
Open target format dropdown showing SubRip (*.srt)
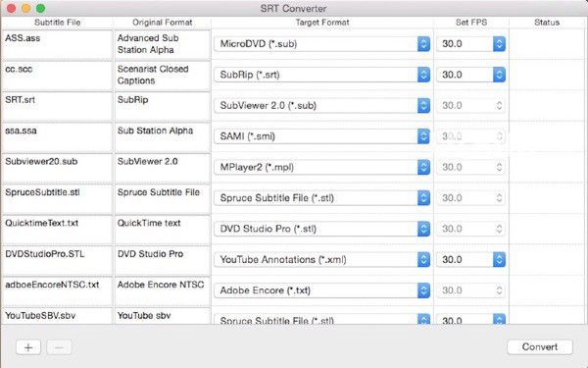click(322, 75)
